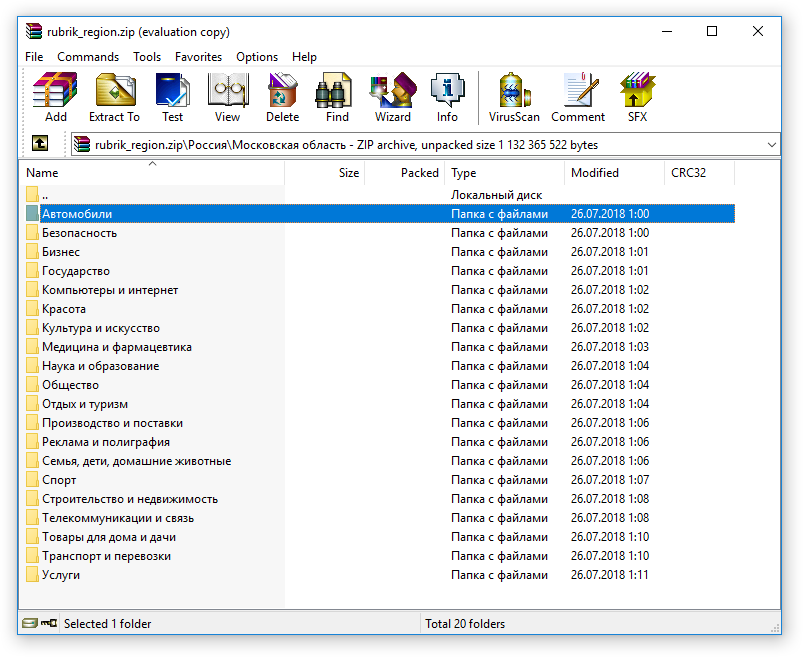Select the Спорт folder
The height and width of the screenshot is (657, 803).
click(59, 480)
